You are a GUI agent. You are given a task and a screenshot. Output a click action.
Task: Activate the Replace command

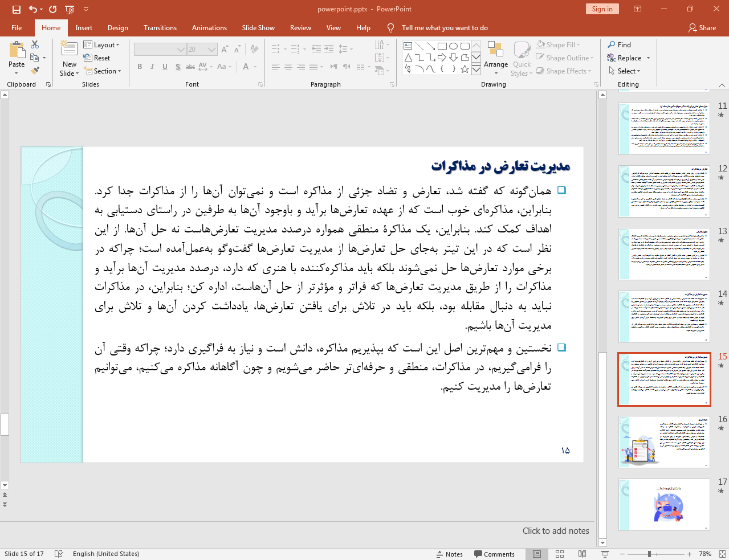click(x=627, y=58)
